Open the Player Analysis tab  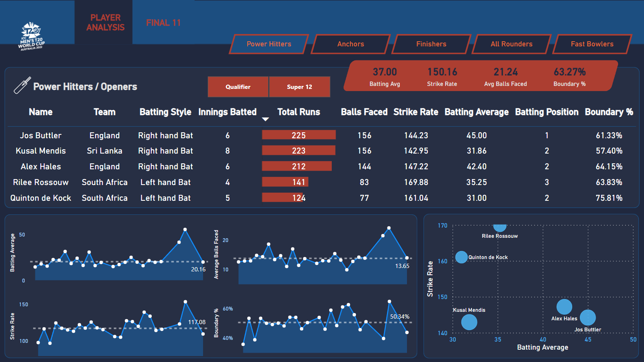point(105,23)
